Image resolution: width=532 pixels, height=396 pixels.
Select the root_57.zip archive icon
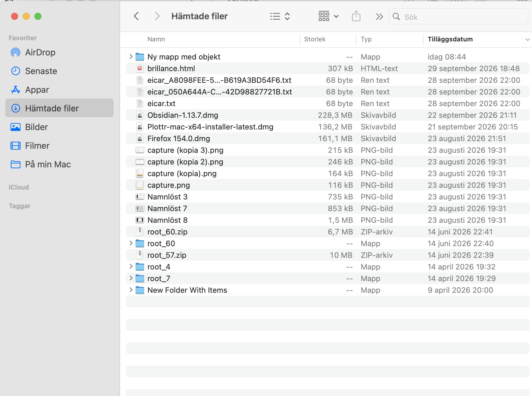coord(140,255)
